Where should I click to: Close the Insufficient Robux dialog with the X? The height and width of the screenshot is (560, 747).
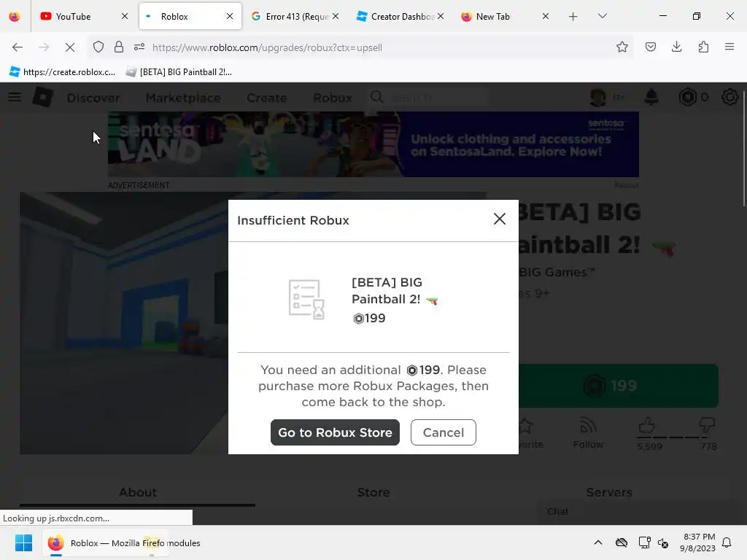click(x=499, y=219)
